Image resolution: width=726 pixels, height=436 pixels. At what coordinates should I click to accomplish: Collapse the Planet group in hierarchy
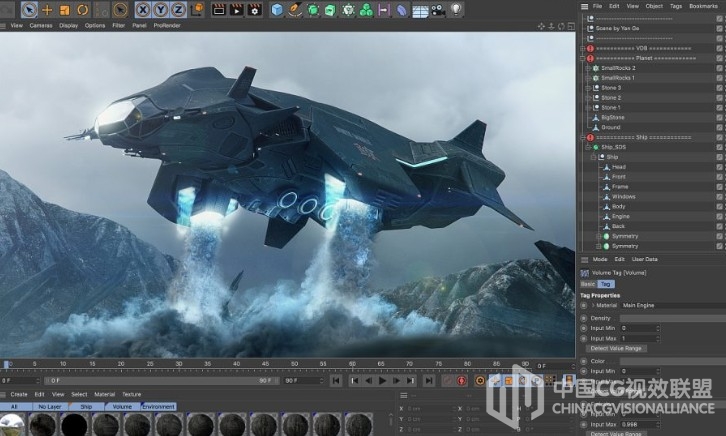pyautogui.click(x=583, y=58)
